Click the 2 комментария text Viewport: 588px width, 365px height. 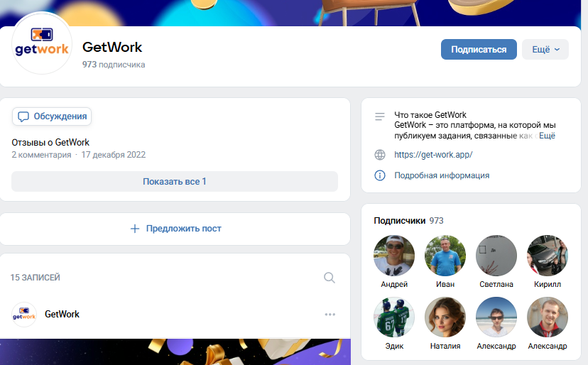pyautogui.click(x=41, y=155)
